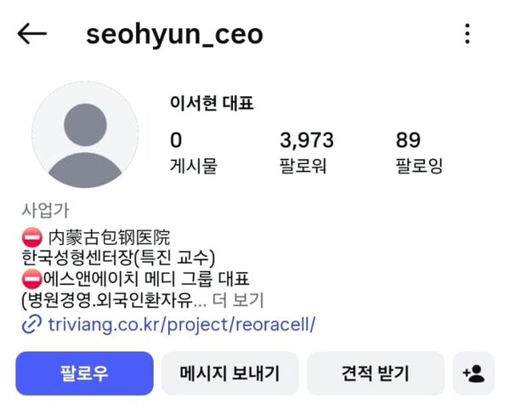Select the 0 게시물 posts count
This screenshot has height=420, width=510.
pyautogui.click(x=194, y=152)
